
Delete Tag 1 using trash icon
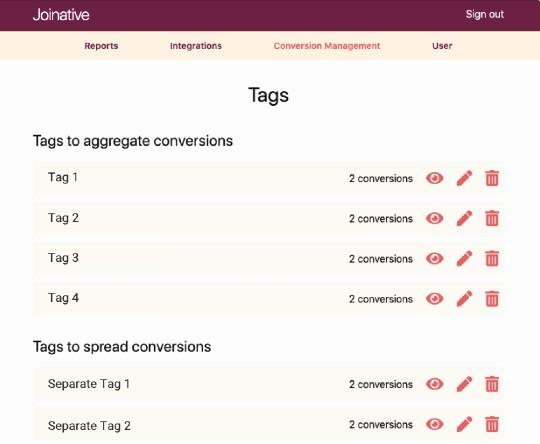[492, 178]
